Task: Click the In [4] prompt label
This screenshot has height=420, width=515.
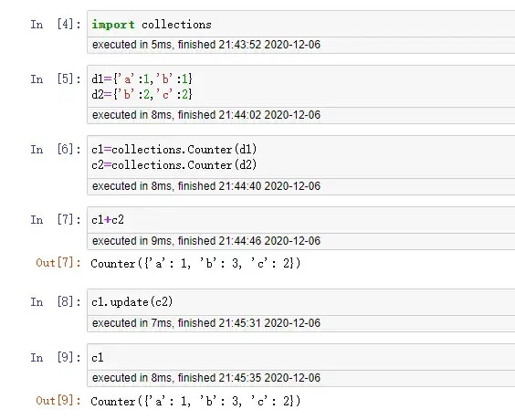Action: pos(56,25)
